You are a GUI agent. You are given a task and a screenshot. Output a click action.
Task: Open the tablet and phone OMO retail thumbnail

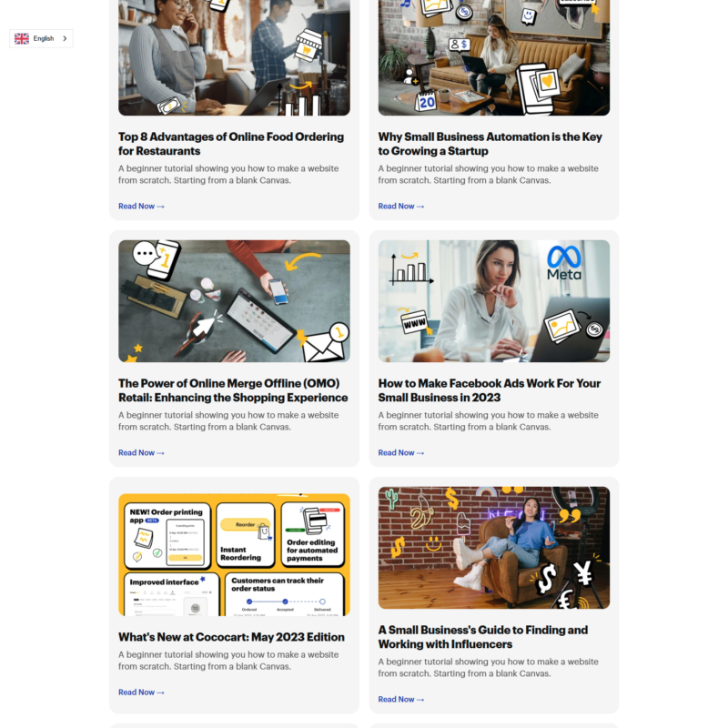pyautogui.click(x=234, y=301)
